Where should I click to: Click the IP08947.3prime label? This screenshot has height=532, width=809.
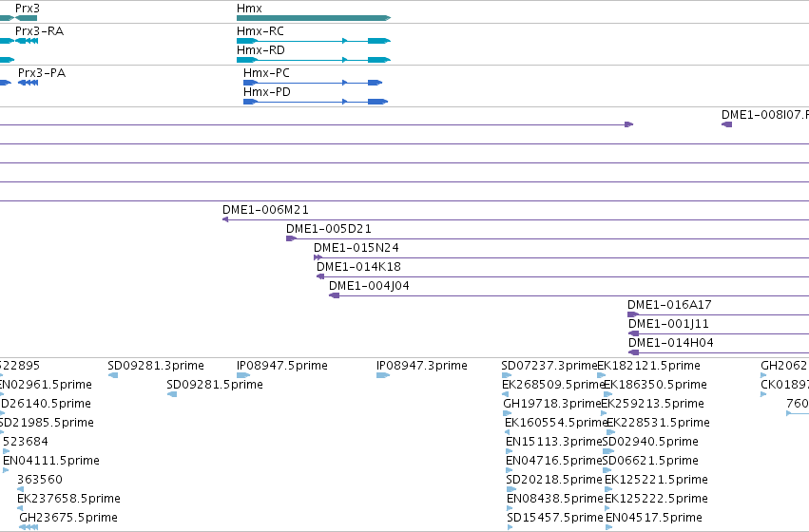click(422, 366)
